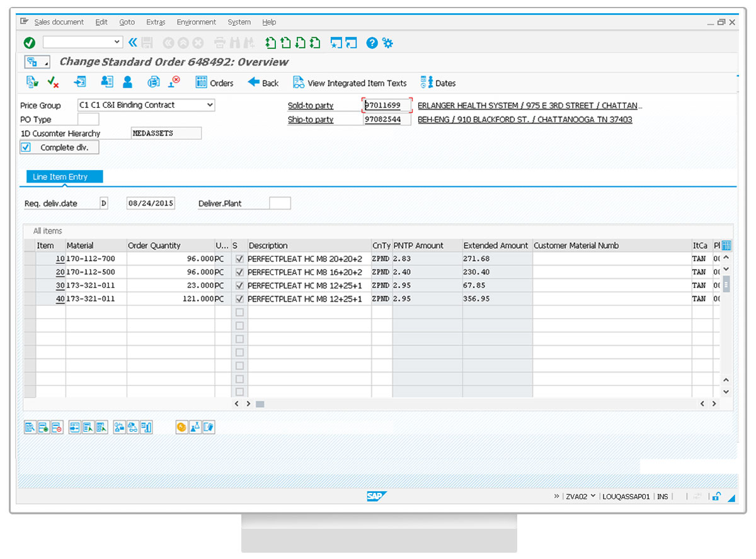
Task: Click the delete line item icon
Action: click(57, 427)
